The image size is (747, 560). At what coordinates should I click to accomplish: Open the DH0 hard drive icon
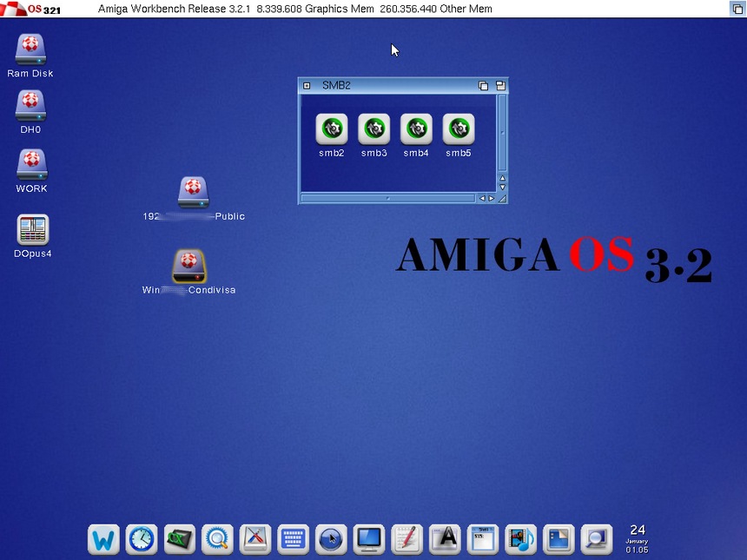(x=30, y=106)
